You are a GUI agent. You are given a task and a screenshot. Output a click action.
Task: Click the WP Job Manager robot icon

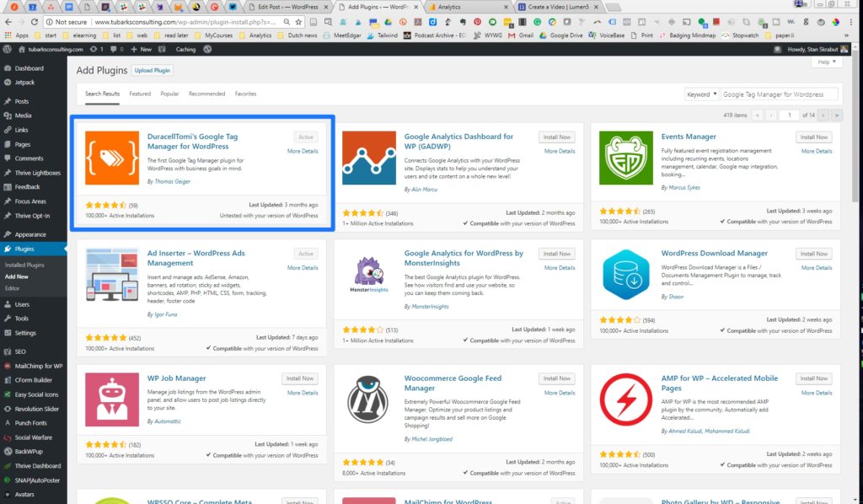(x=112, y=399)
